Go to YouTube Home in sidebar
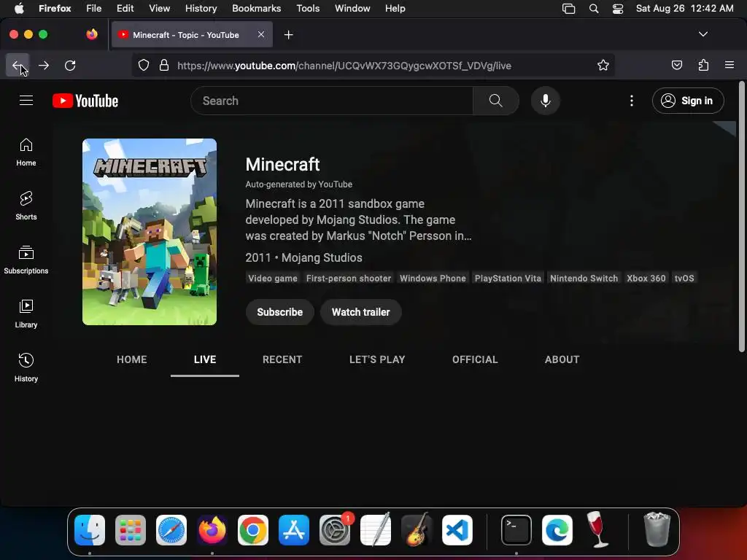This screenshot has height=560, width=747. coord(26,152)
